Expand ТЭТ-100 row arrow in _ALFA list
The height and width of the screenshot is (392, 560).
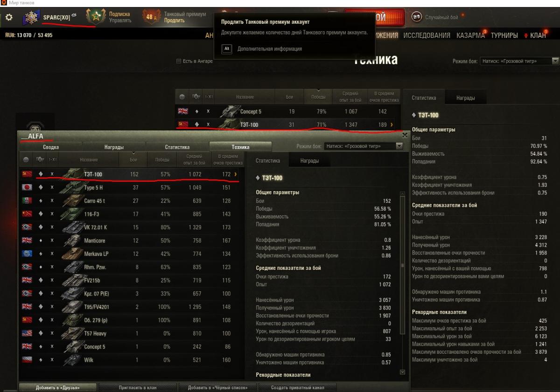pyautogui.click(x=235, y=174)
